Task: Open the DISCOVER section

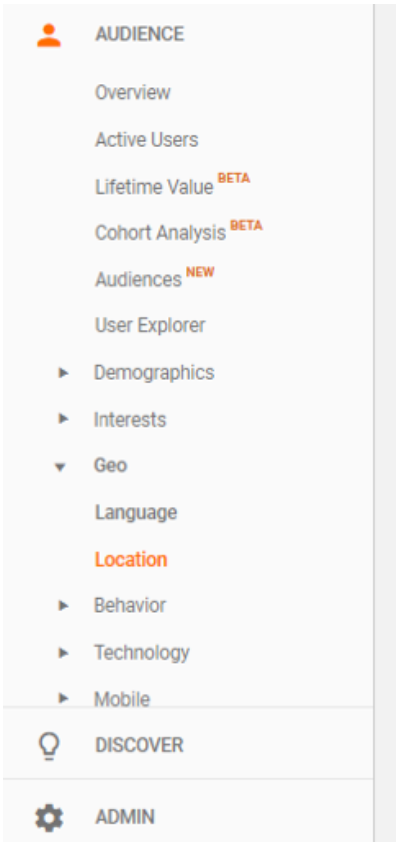Action: (140, 746)
